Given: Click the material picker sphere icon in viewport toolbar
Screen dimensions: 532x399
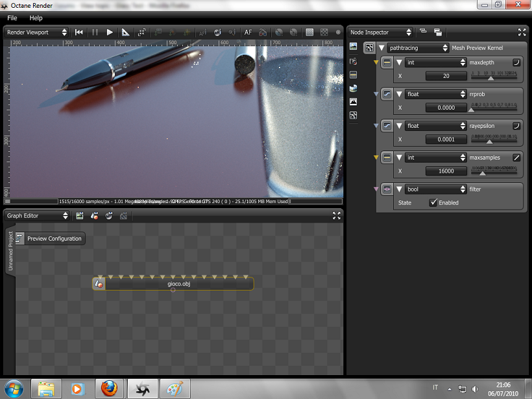Looking at the screenshot, I should pyautogui.click(x=217, y=32).
